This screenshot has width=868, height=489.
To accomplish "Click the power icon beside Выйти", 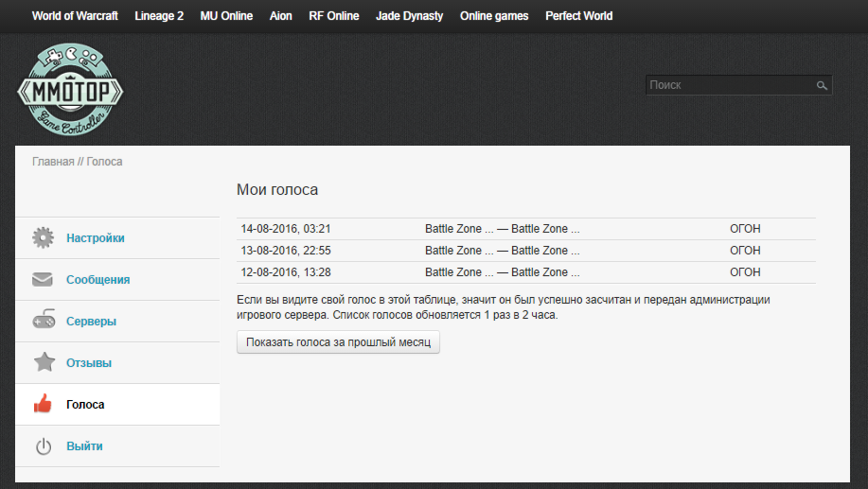I will coord(43,446).
